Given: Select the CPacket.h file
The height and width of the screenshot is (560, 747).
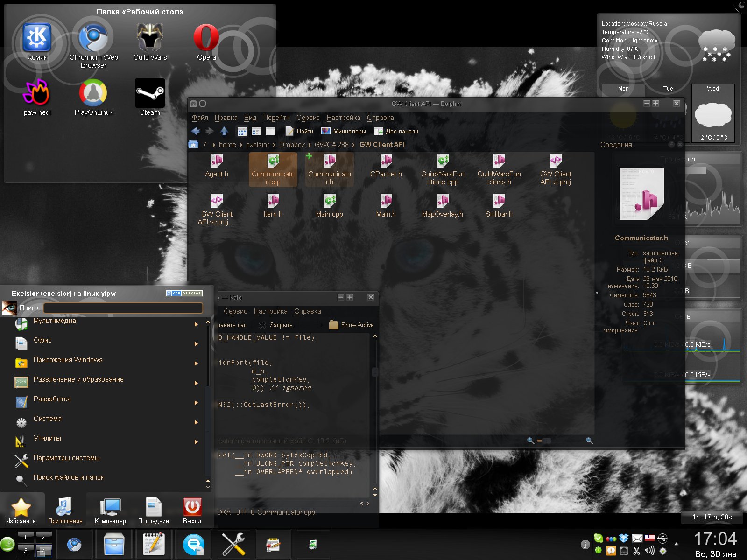Looking at the screenshot, I should (386, 166).
